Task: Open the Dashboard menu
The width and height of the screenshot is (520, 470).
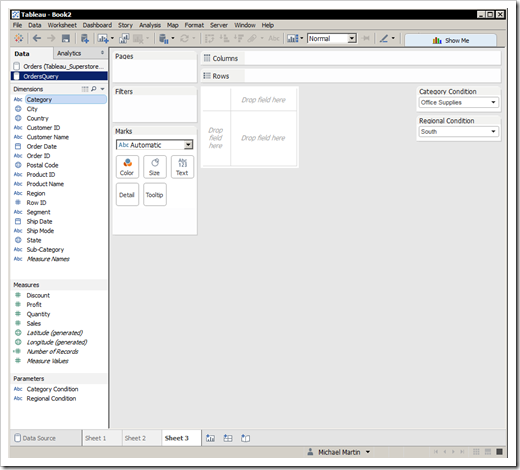Action: point(97,25)
